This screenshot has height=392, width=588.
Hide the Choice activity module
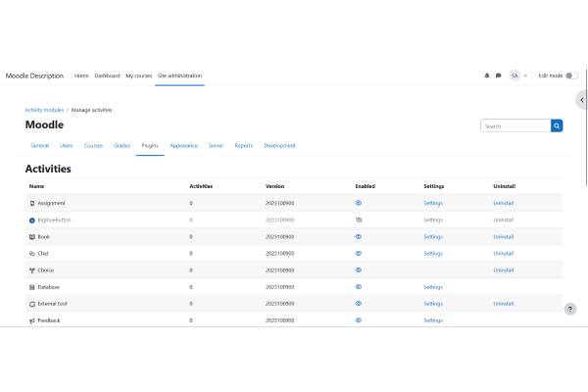click(x=359, y=269)
